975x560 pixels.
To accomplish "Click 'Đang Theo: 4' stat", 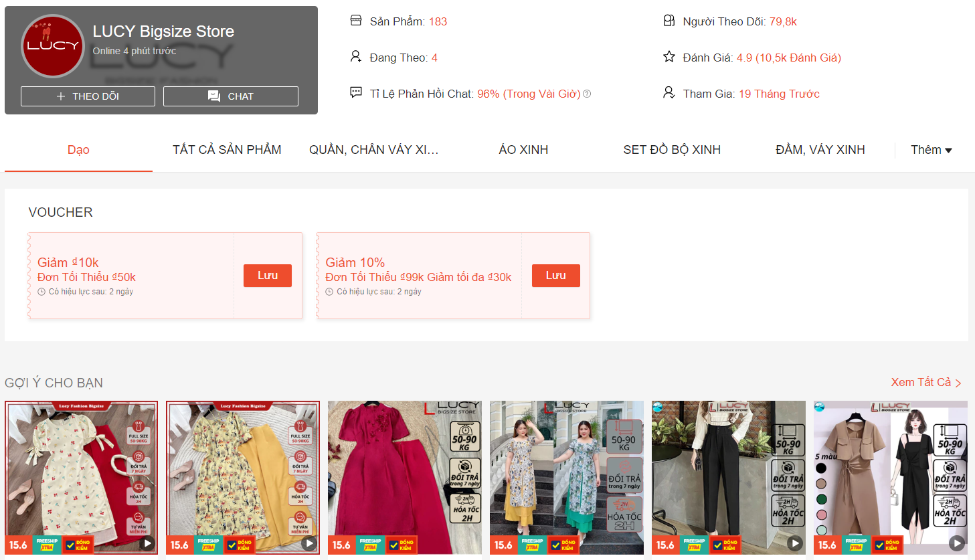I will tap(404, 58).
